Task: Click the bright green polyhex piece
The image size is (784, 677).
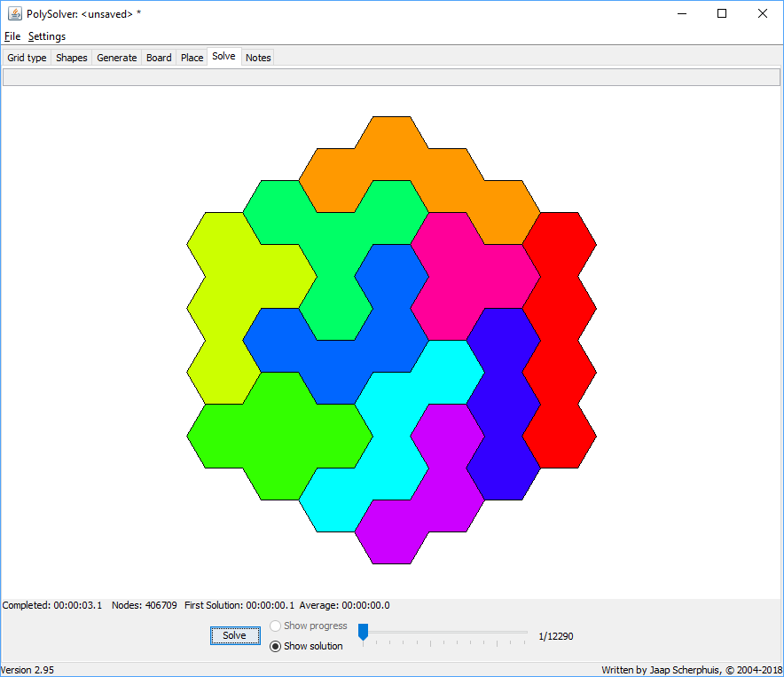Action: click(280, 436)
